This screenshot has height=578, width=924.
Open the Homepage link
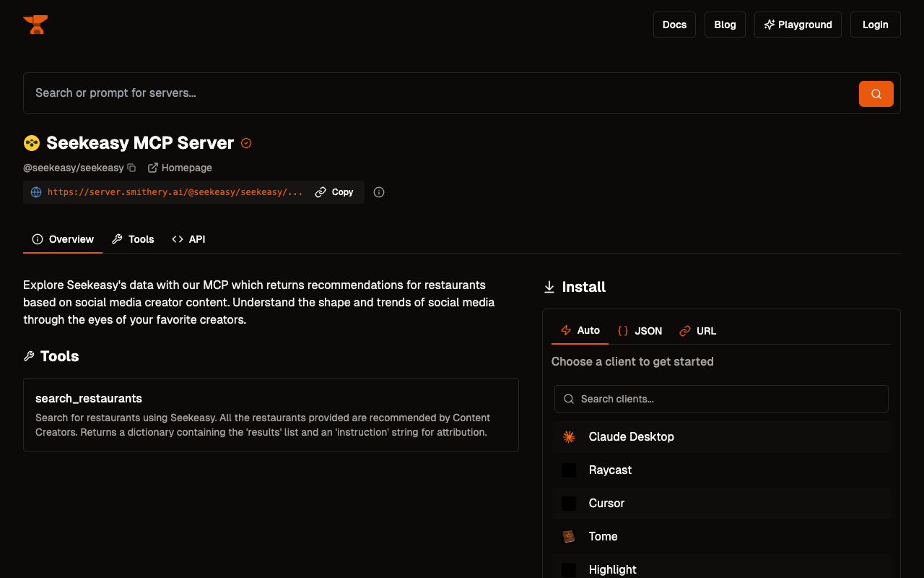tap(180, 168)
